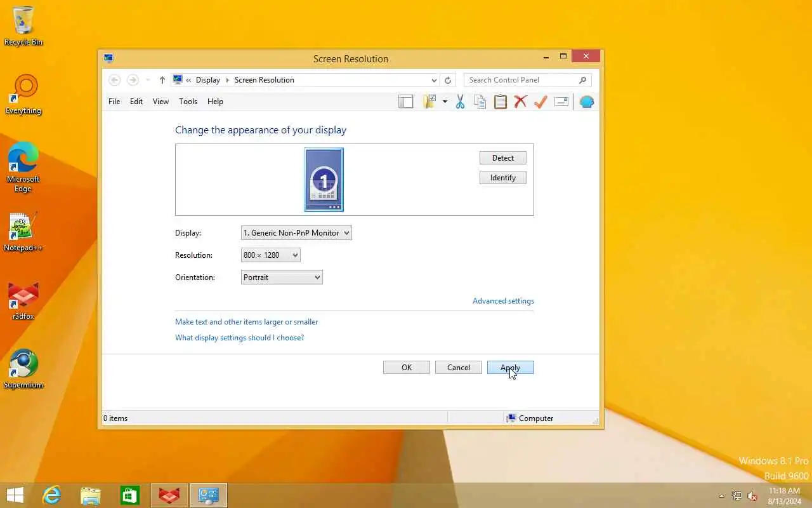Show hidden tray icons arrow

[721, 496]
